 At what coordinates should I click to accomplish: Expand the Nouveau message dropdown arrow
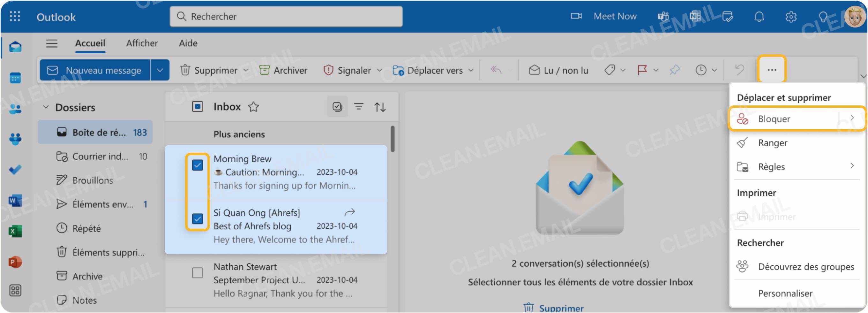(x=160, y=70)
